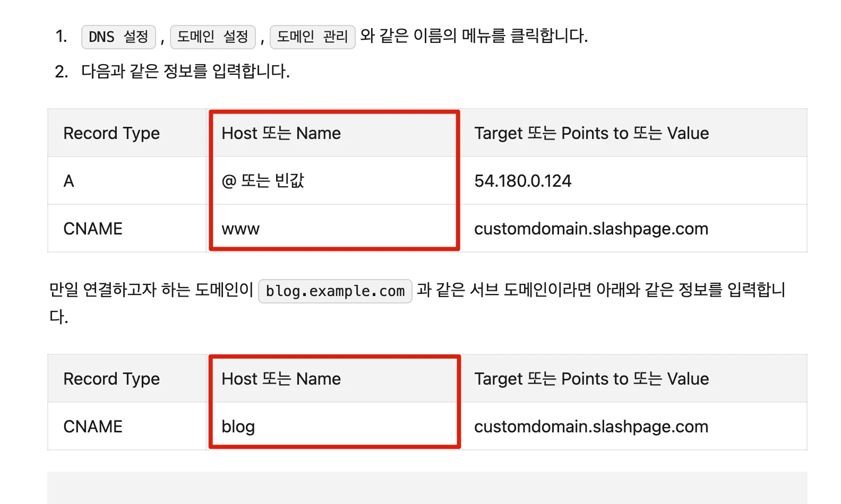The image size is (841, 504).
Task: Click the "도메인 관리" code label
Action: click(312, 37)
